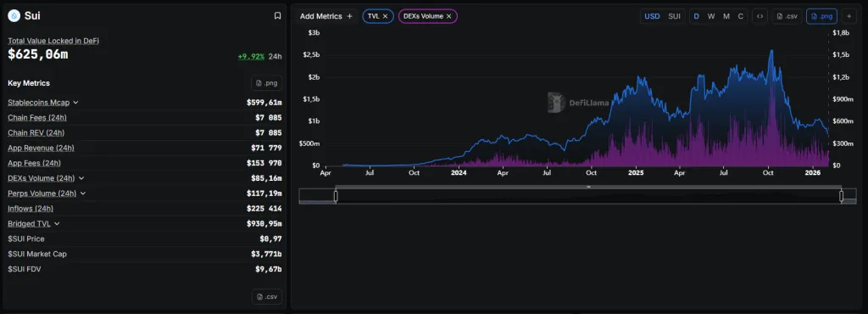This screenshot has height=314, width=868.
Task: Click the $117,19m Perps Volume value
Action: tap(264, 193)
